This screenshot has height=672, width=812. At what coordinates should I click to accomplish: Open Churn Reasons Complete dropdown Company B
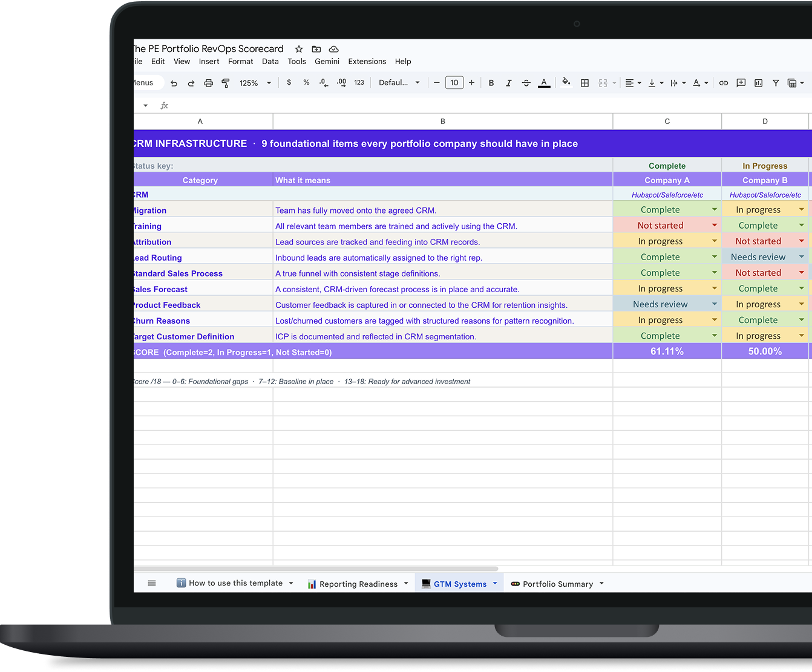[x=802, y=319]
